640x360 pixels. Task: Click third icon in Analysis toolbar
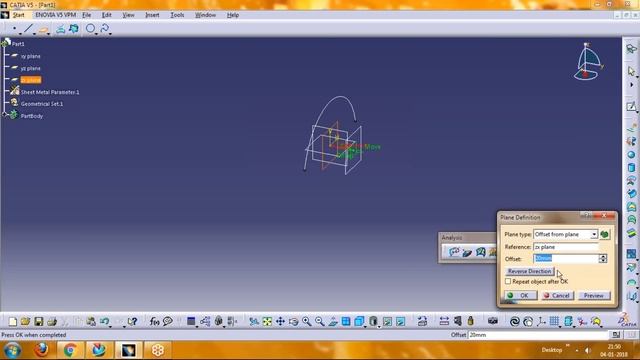point(481,252)
